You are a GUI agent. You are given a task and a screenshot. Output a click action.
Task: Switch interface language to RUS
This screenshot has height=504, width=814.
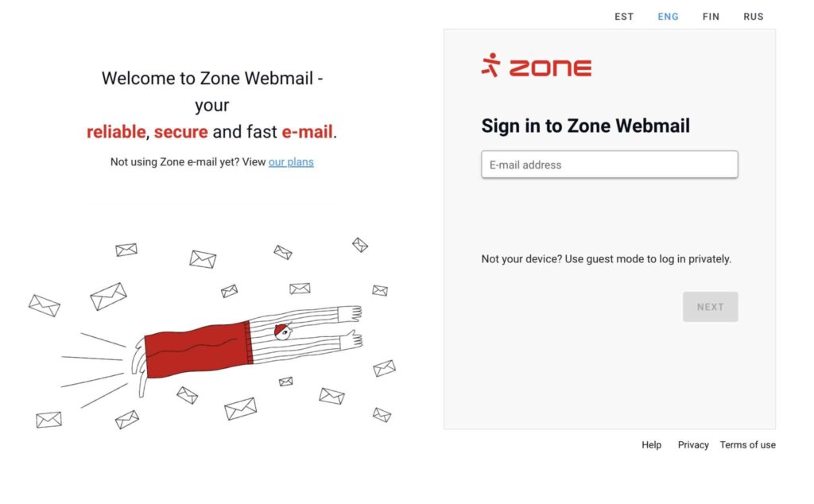point(753,17)
